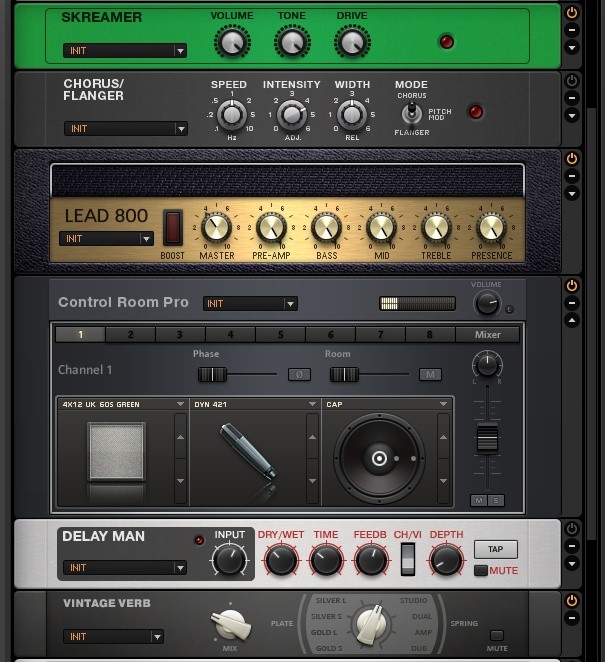Select next cabinet with down arrow

[180, 481]
